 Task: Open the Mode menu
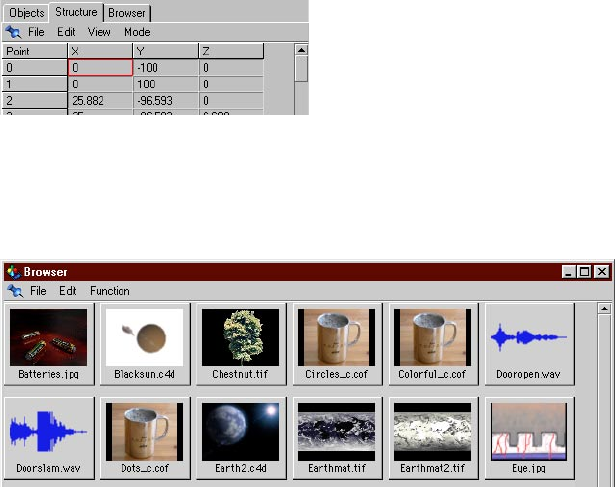(137, 32)
